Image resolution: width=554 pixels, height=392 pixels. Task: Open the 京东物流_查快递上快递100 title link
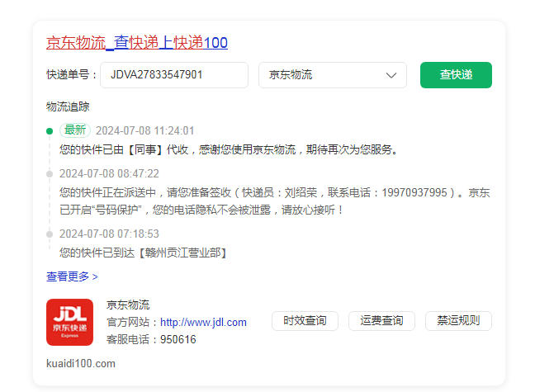(137, 43)
